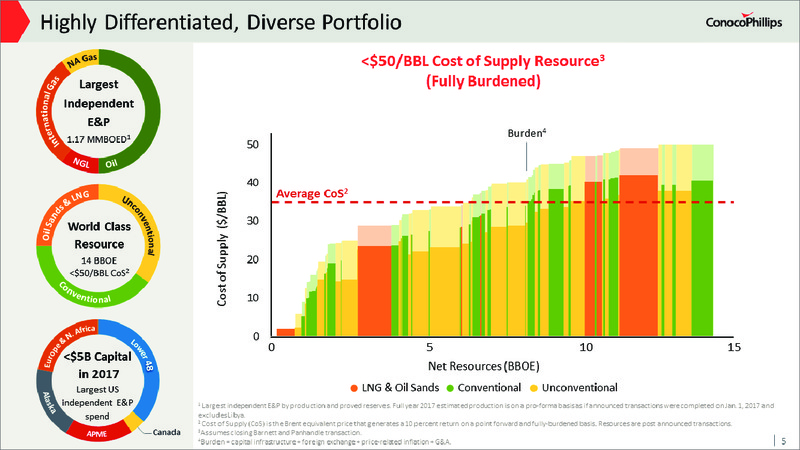The width and height of the screenshot is (800, 450).
Task: Select the '14 BBOE' value
Action: tap(99, 260)
